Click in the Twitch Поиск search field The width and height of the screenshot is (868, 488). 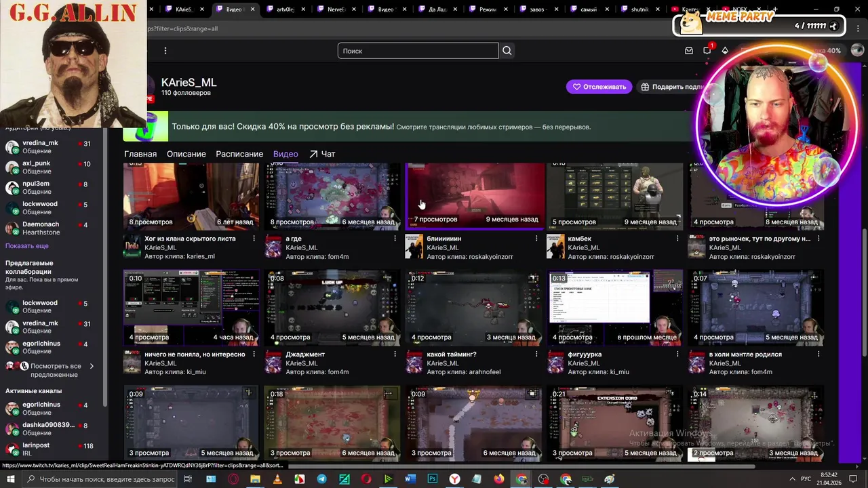tap(418, 51)
